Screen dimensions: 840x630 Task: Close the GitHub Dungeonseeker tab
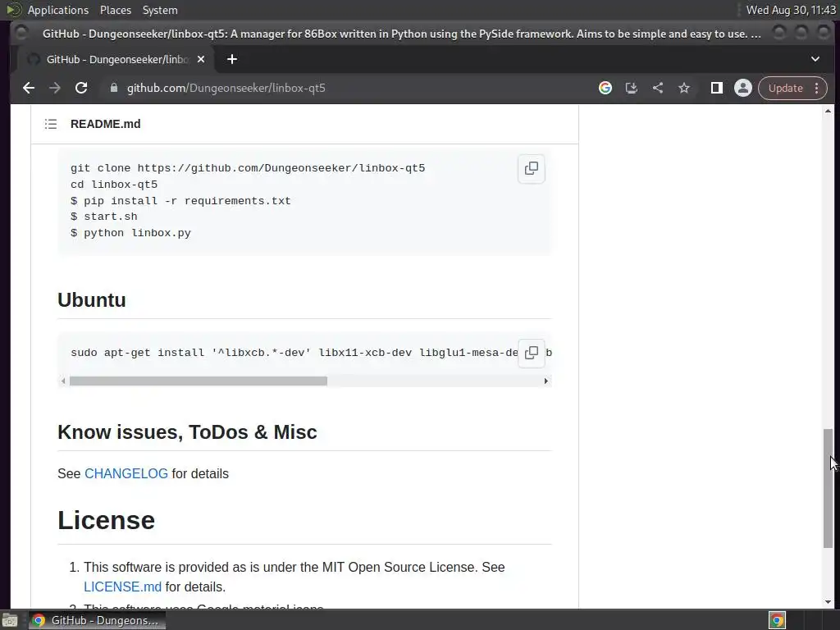201,59
